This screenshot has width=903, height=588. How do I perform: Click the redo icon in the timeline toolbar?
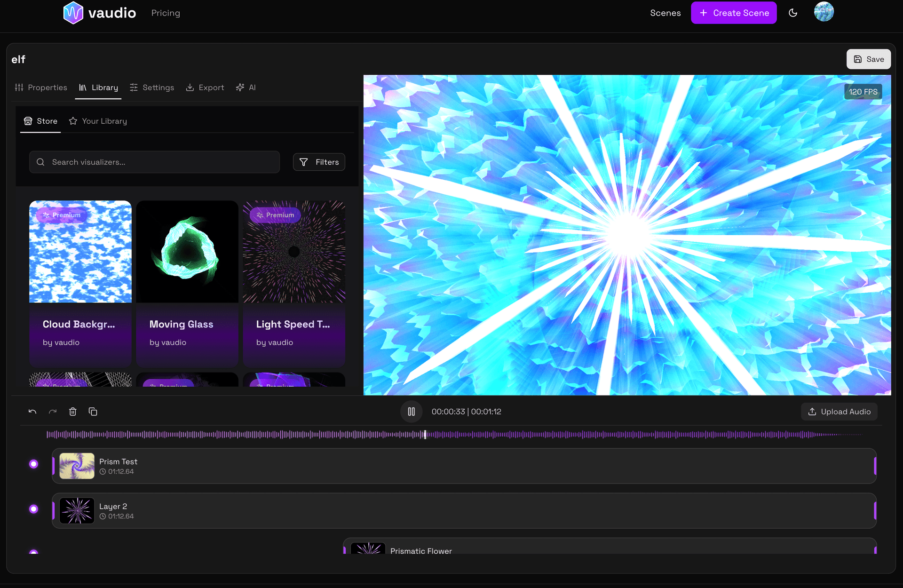coord(52,411)
